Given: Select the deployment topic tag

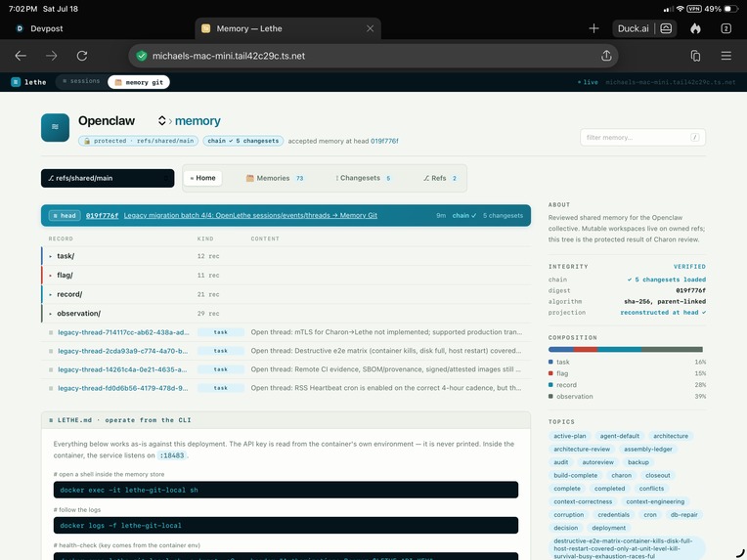Looking at the screenshot, I should tap(608, 528).
